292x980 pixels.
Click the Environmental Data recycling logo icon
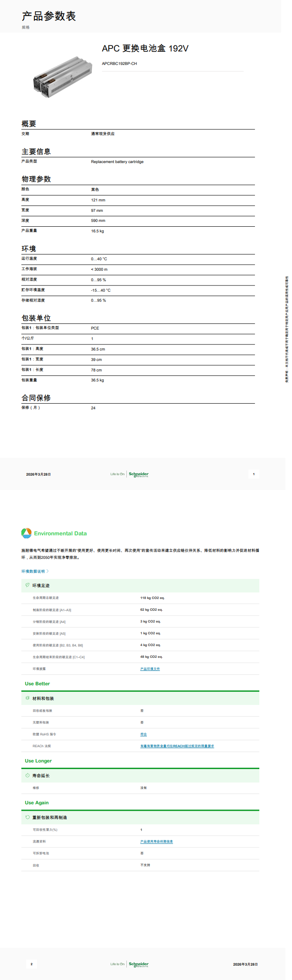(26, 533)
